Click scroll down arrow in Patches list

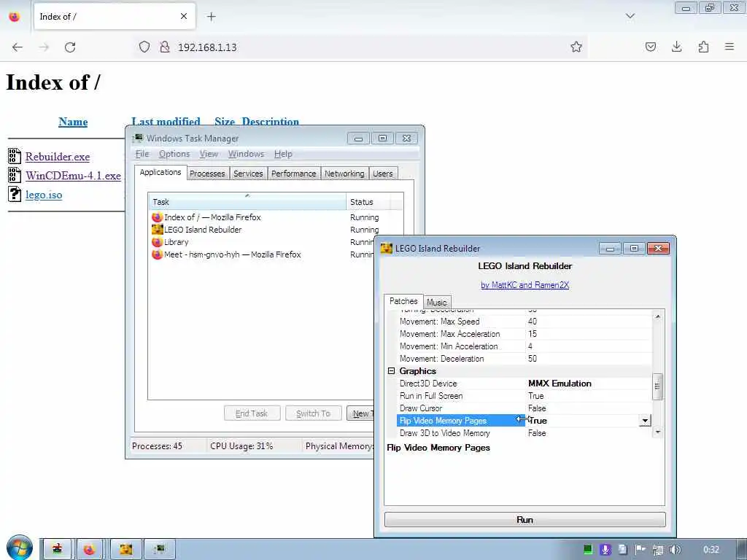coord(657,432)
